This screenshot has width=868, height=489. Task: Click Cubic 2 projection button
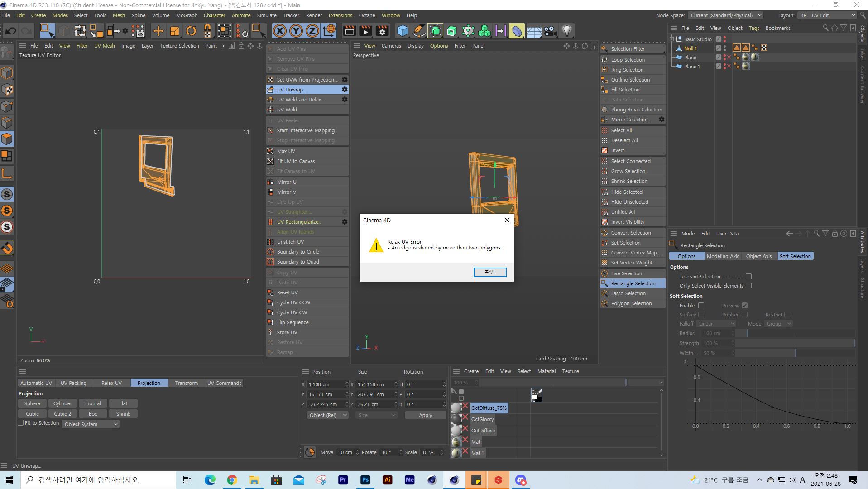click(62, 414)
